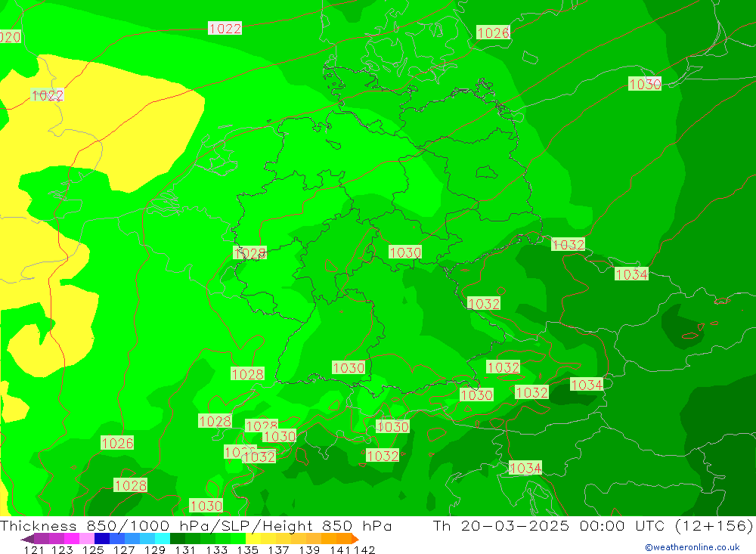
Task: Click the dark blue legend swatch
Action: click(102, 539)
